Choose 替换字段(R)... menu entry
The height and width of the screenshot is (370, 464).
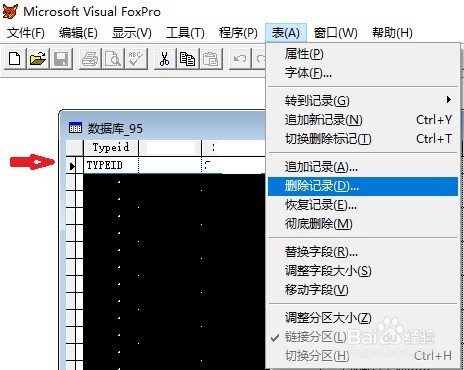point(363,252)
